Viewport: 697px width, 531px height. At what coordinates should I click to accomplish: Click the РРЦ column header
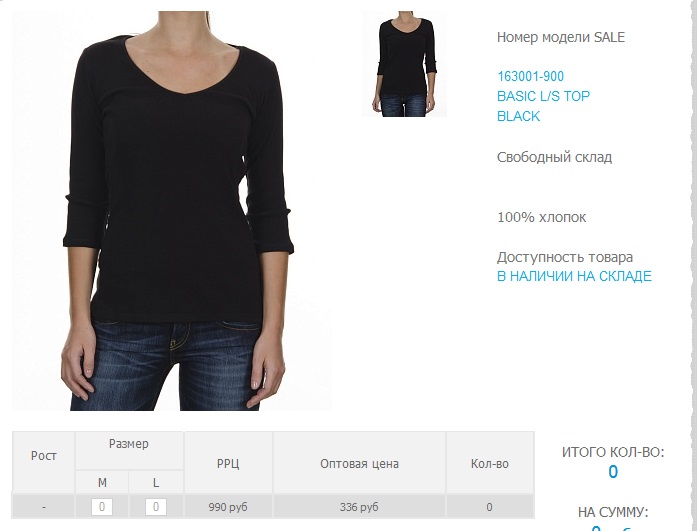pos(228,462)
